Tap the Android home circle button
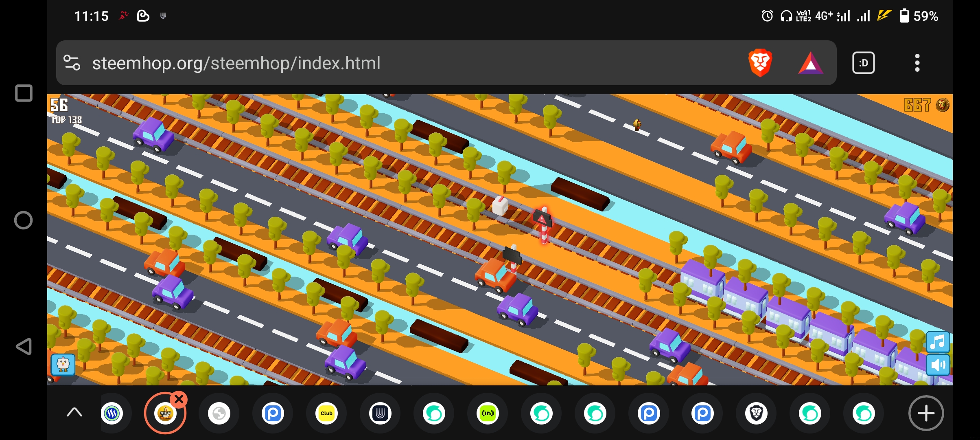 point(23,220)
